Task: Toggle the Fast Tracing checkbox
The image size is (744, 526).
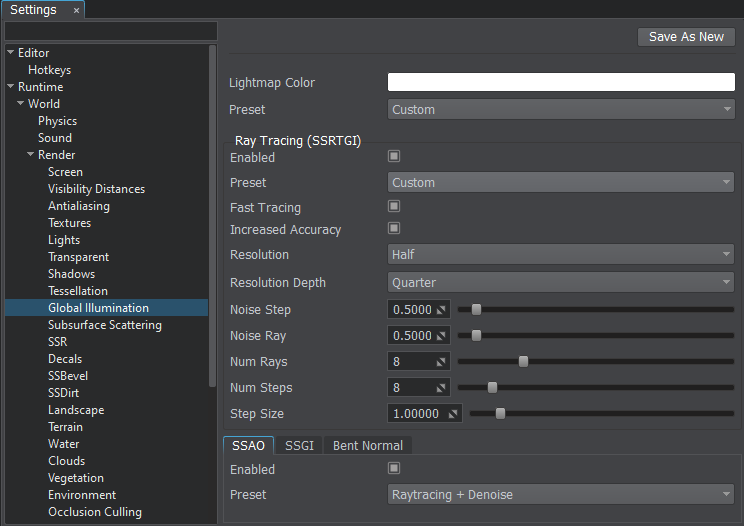Action: (394, 206)
